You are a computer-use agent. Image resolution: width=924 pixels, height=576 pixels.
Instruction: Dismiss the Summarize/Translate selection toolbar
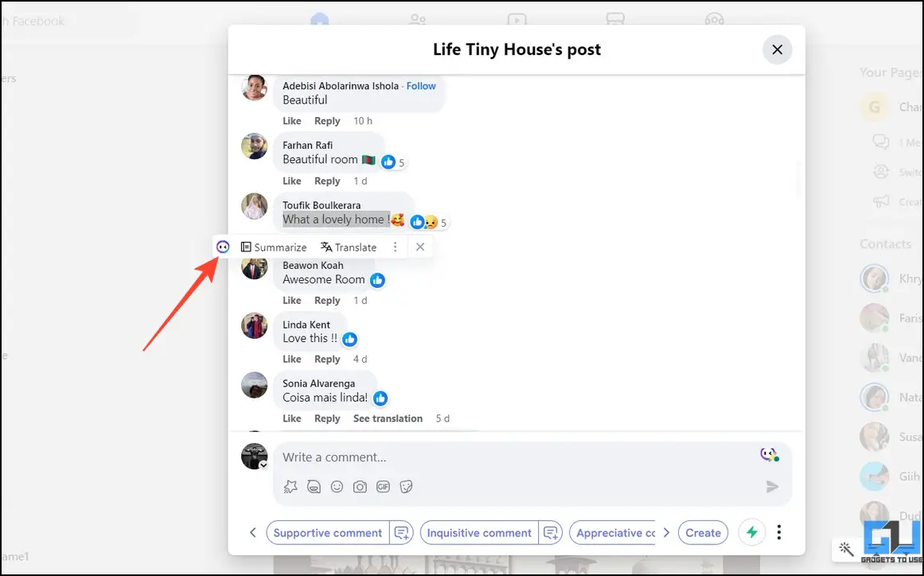(x=420, y=247)
